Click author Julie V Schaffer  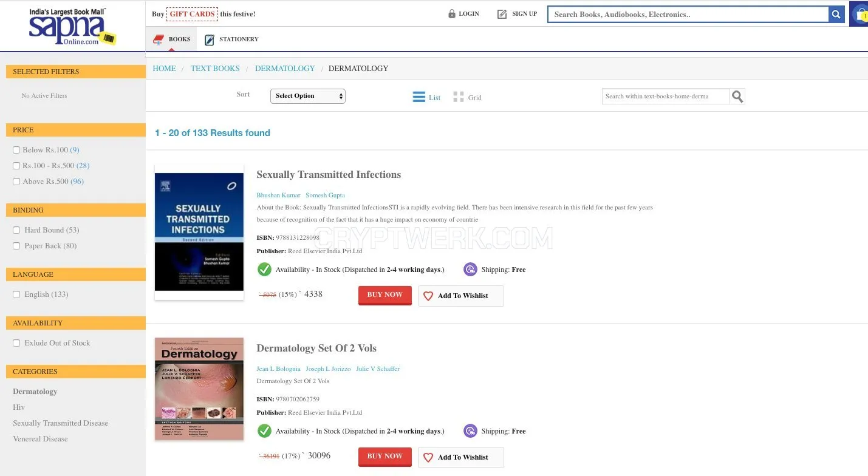[x=378, y=369]
